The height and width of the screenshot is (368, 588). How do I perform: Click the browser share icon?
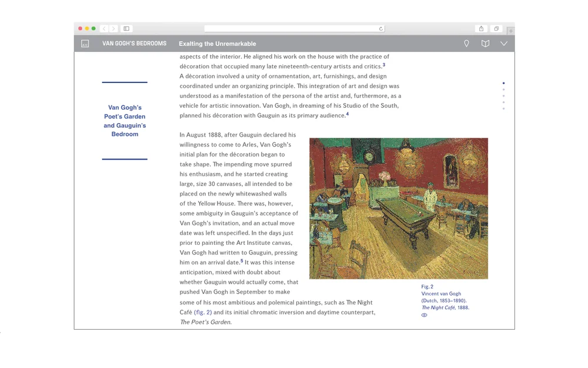[x=481, y=28]
